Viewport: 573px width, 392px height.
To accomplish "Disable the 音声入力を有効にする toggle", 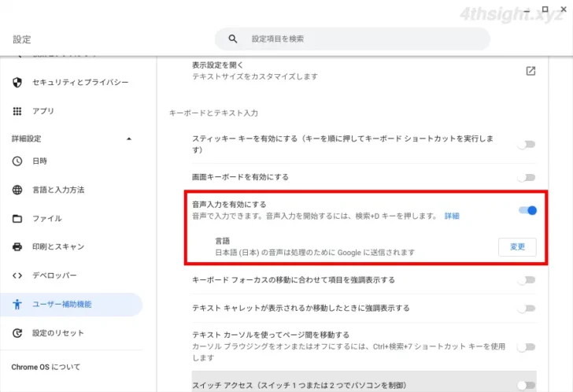I will click(527, 210).
